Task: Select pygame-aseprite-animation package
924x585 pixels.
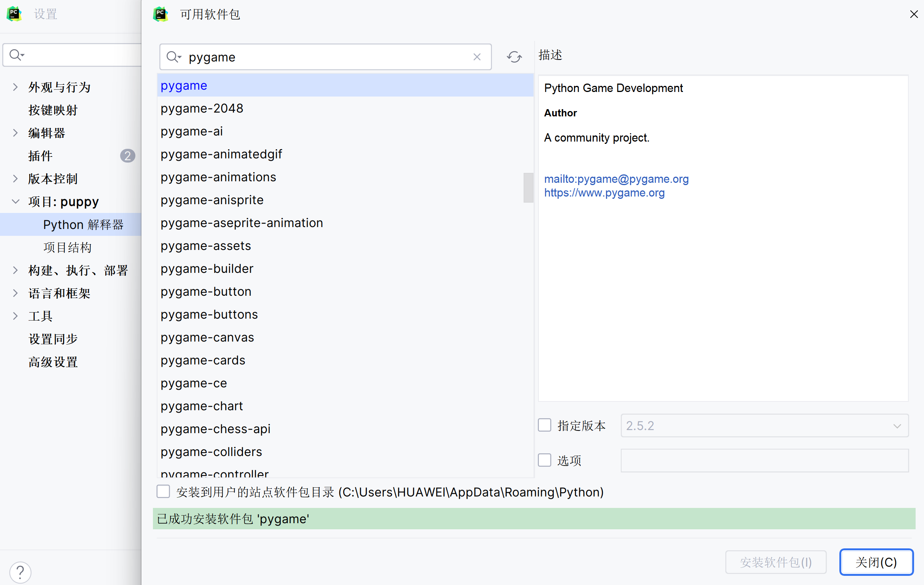Action: point(345,222)
